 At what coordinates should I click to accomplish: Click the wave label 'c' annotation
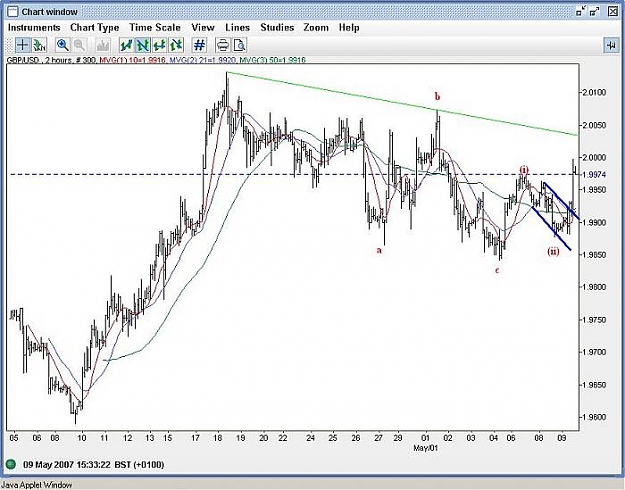pyautogui.click(x=497, y=270)
